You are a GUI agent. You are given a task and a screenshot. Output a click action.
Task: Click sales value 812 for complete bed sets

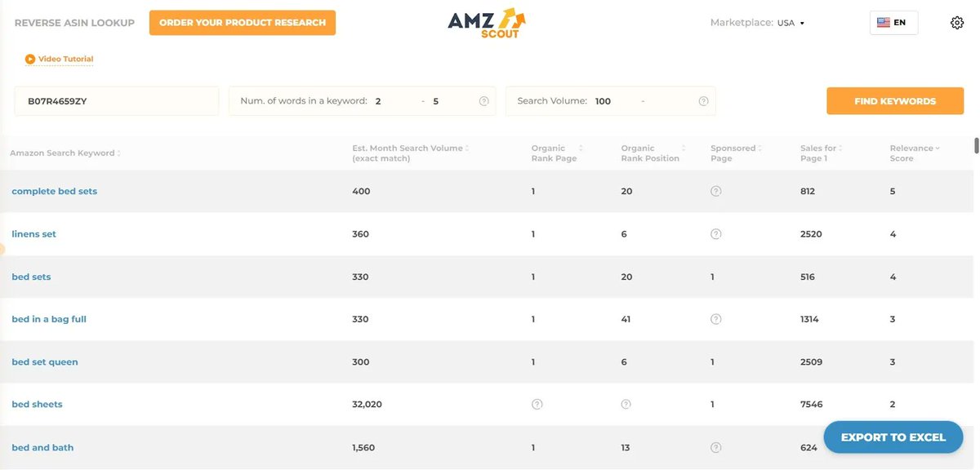808,191
